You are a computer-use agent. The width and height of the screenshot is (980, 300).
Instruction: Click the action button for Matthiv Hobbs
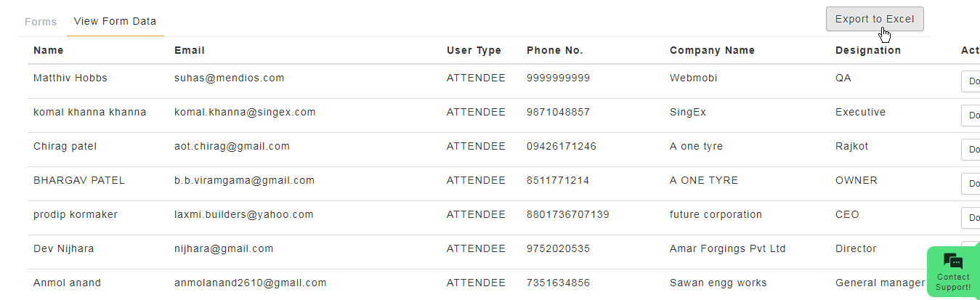(971, 81)
